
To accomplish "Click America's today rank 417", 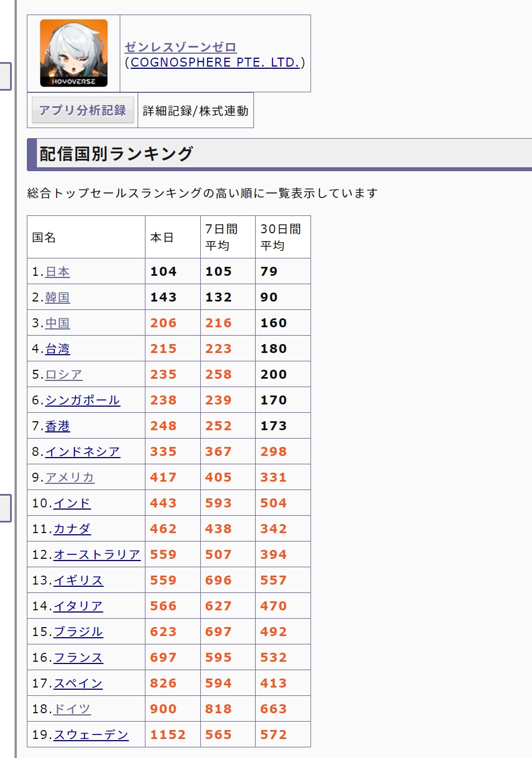I will [163, 478].
